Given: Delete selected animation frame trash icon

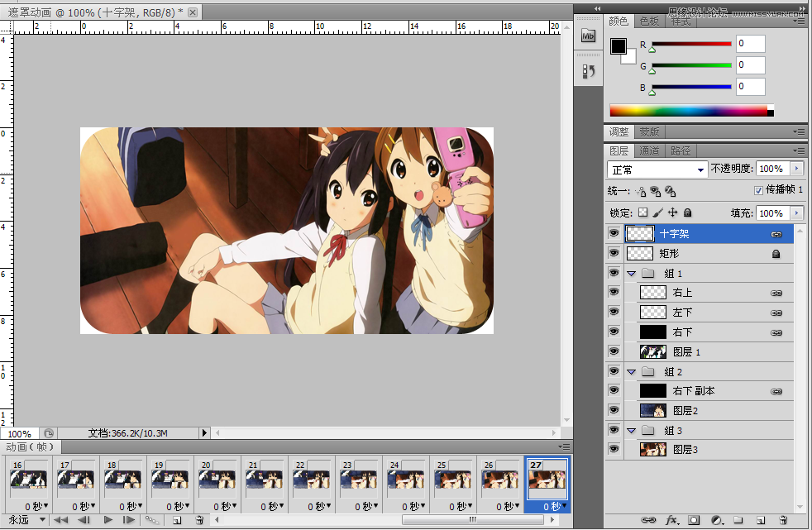Looking at the screenshot, I should [x=199, y=520].
